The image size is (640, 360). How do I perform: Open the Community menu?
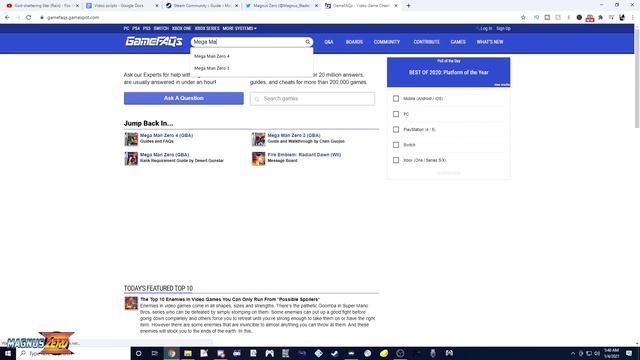click(x=387, y=42)
